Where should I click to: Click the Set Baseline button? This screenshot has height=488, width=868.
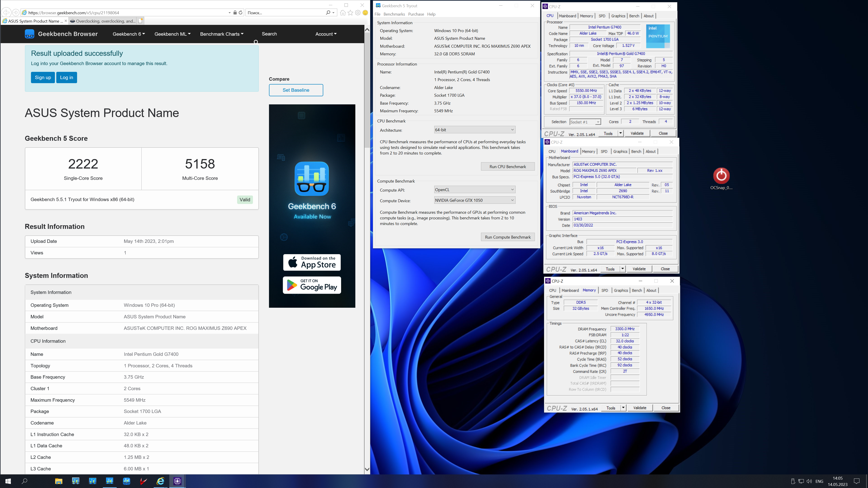296,90
